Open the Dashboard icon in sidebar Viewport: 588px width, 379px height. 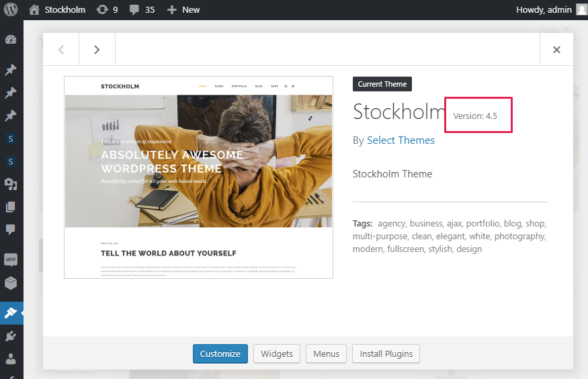[x=11, y=40]
